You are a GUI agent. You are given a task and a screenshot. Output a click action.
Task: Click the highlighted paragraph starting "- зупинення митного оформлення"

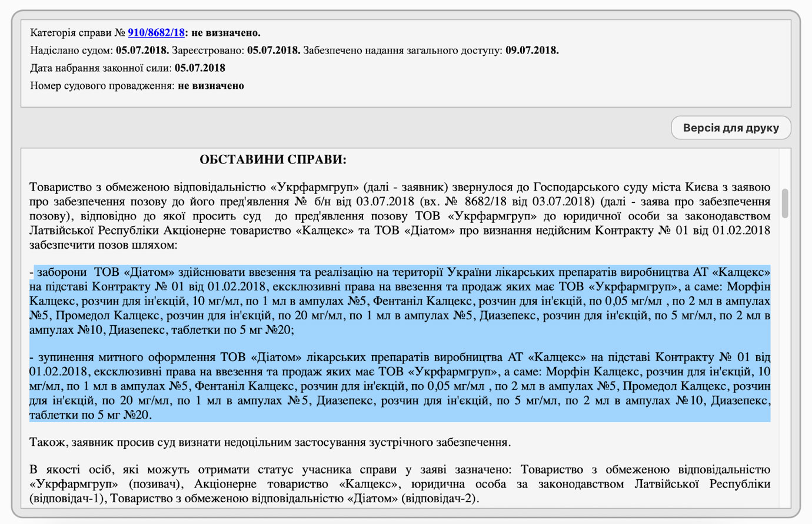tap(400, 386)
